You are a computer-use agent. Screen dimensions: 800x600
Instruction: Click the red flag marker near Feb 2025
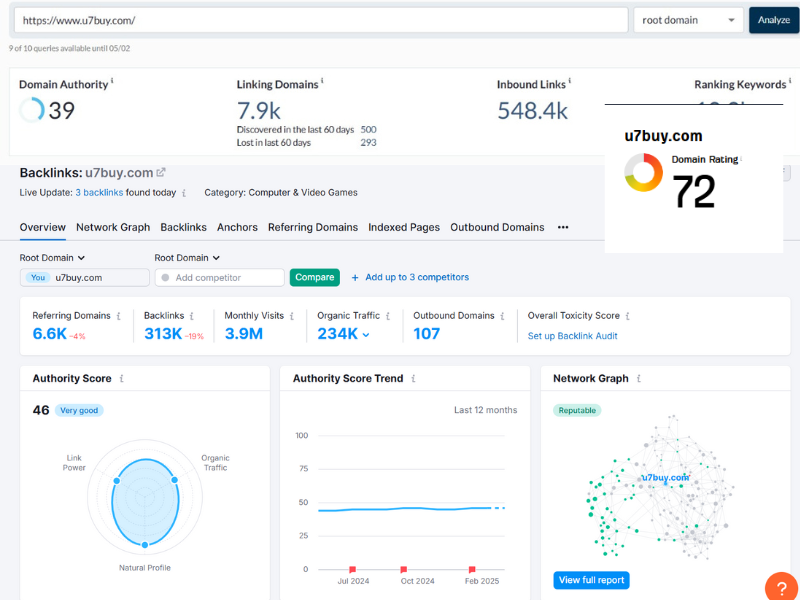[x=472, y=569]
